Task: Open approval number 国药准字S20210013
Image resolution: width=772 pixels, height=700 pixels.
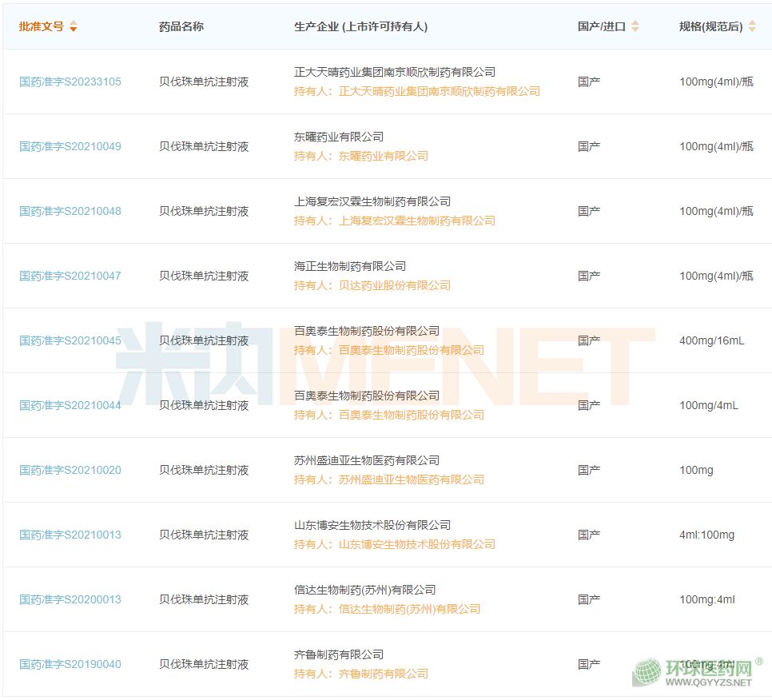Action: [x=70, y=535]
